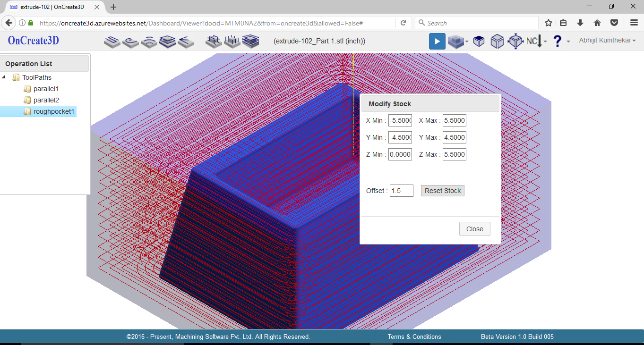The width and height of the screenshot is (644, 345).
Task: Select the parallel1 operation
Action: [x=46, y=89]
